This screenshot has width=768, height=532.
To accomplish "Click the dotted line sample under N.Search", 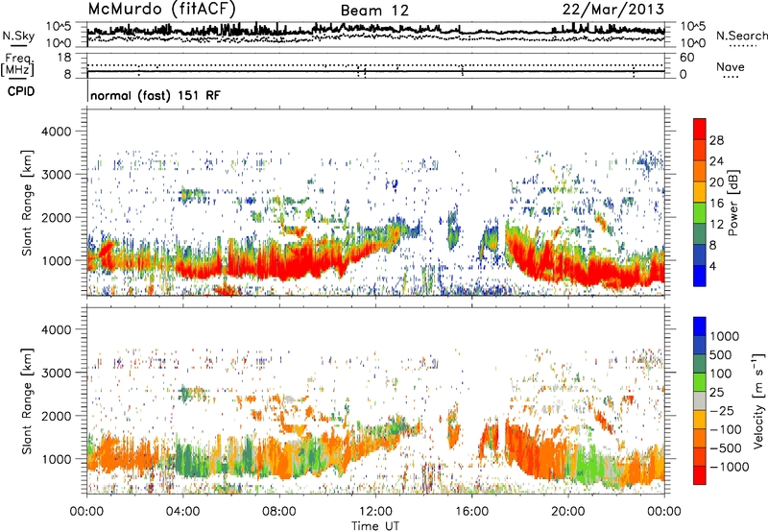I will pyautogui.click(x=743, y=46).
